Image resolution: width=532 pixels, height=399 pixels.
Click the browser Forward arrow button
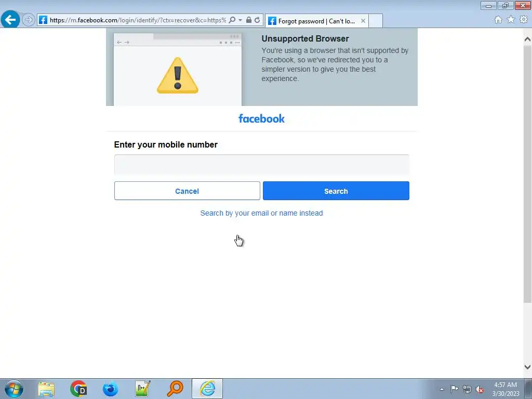point(29,20)
